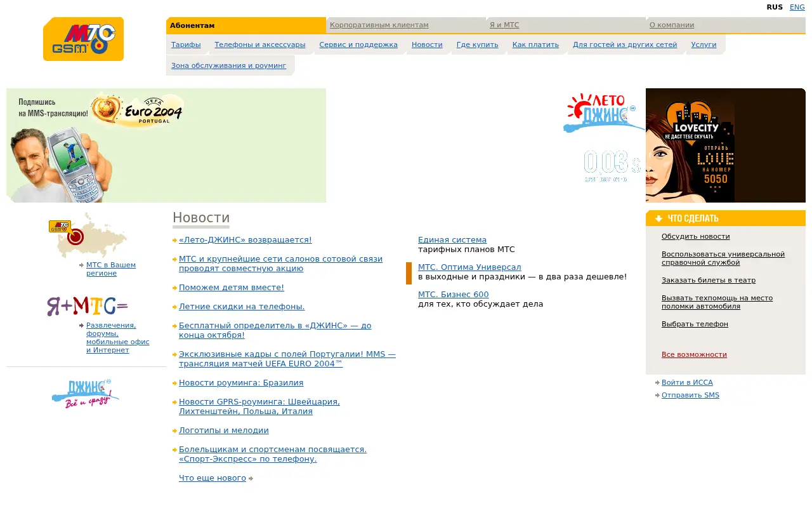Read Поможем детям вместе! news
The height and width of the screenshot is (508, 812).
click(x=232, y=288)
